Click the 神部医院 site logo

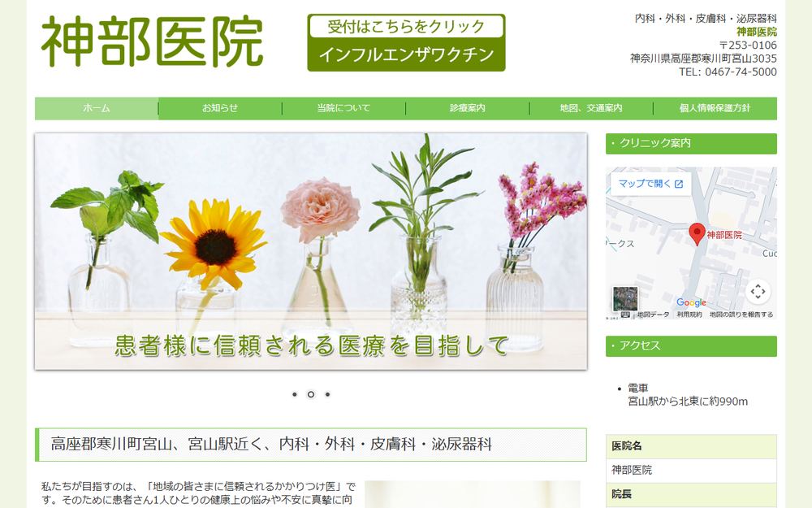pyautogui.click(x=153, y=41)
